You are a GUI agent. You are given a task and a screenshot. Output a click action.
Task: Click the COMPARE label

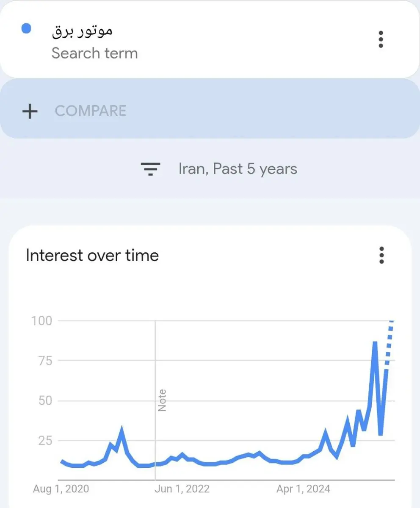pyautogui.click(x=91, y=111)
